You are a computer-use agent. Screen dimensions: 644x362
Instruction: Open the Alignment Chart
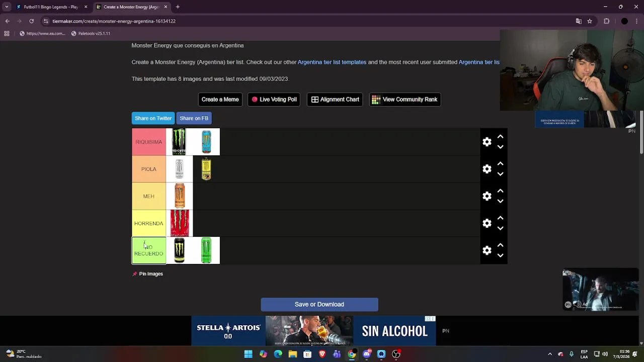coord(335,100)
